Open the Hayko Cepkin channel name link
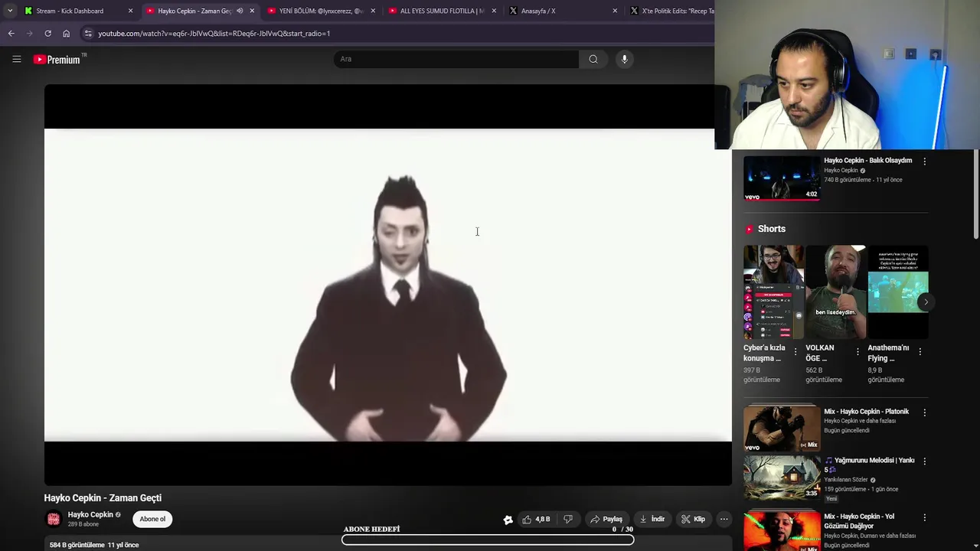This screenshot has height=551, width=980. coord(90,515)
